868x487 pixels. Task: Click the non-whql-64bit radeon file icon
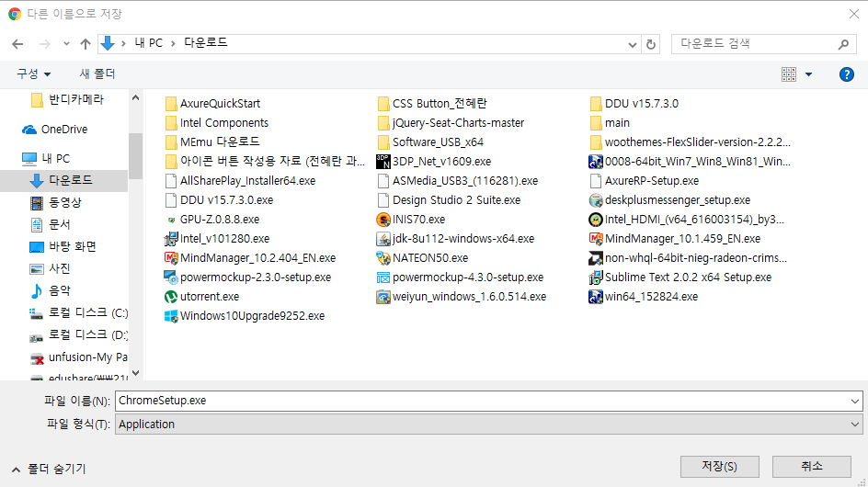[596, 258]
